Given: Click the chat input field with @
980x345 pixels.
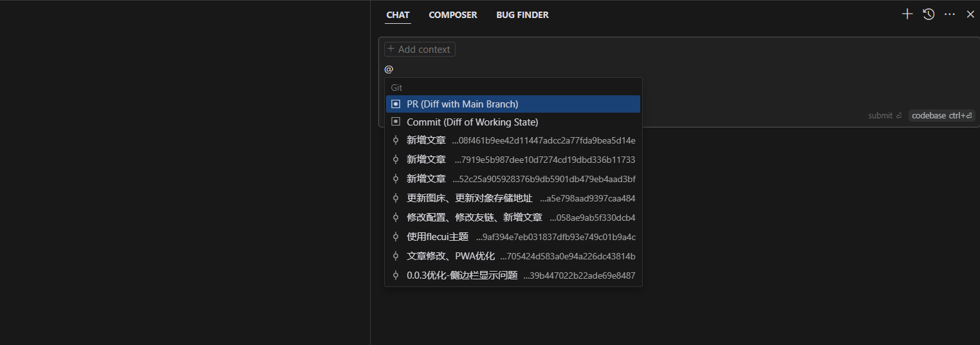Looking at the screenshot, I should tap(579, 69).
